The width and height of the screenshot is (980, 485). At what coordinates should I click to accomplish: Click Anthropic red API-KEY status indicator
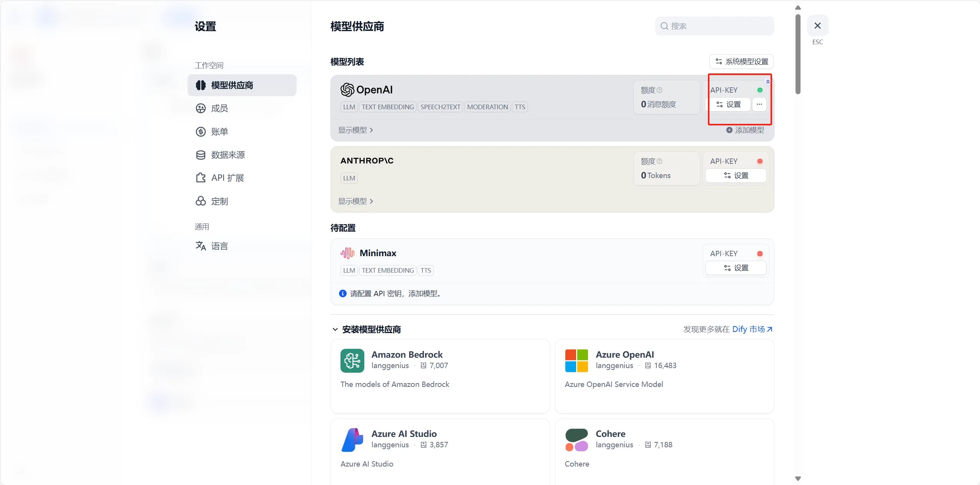tap(759, 161)
